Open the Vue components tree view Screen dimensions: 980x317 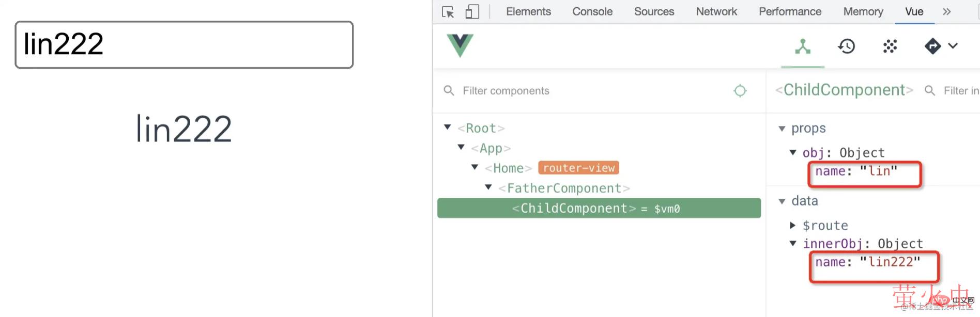coord(802,46)
